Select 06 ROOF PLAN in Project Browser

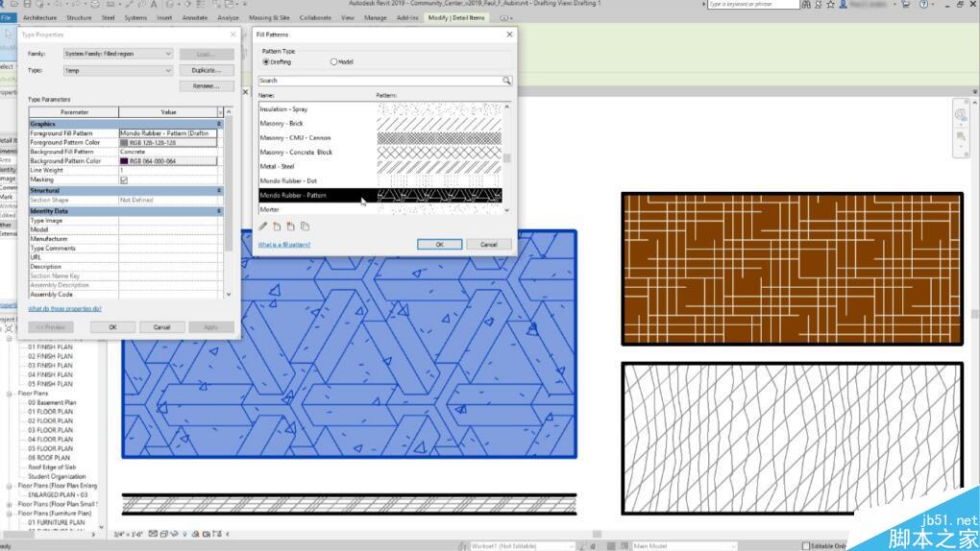(49, 458)
